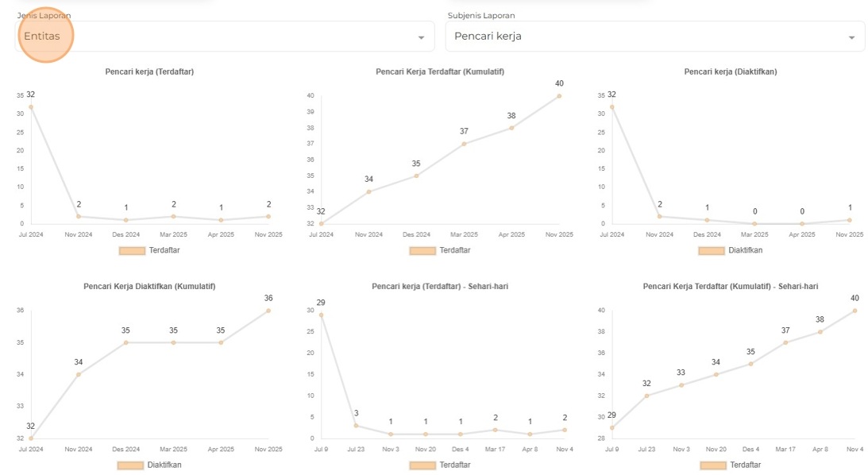Select Mar 2025 point (37) in Terdaftar (Kumulatif) chart
868x475 pixels.
click(464, 144)
